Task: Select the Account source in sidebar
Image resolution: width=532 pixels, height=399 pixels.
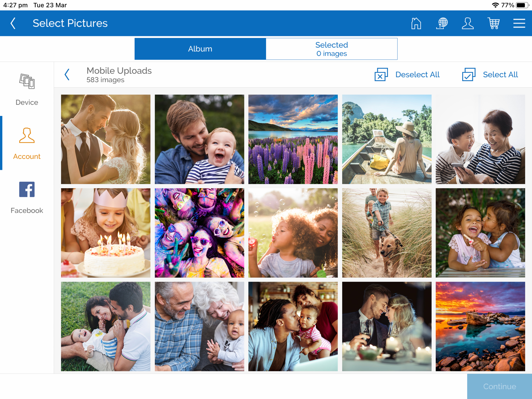Action: pos(27,143)
